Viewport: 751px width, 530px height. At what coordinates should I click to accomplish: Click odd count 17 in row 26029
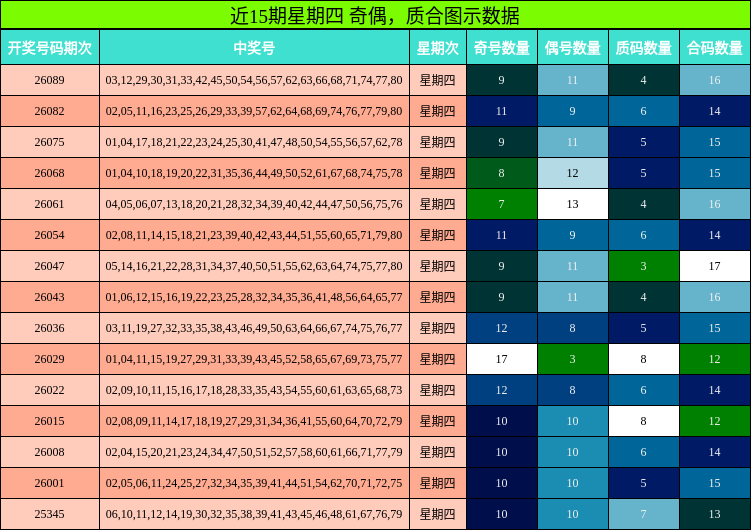click(501, 359)
